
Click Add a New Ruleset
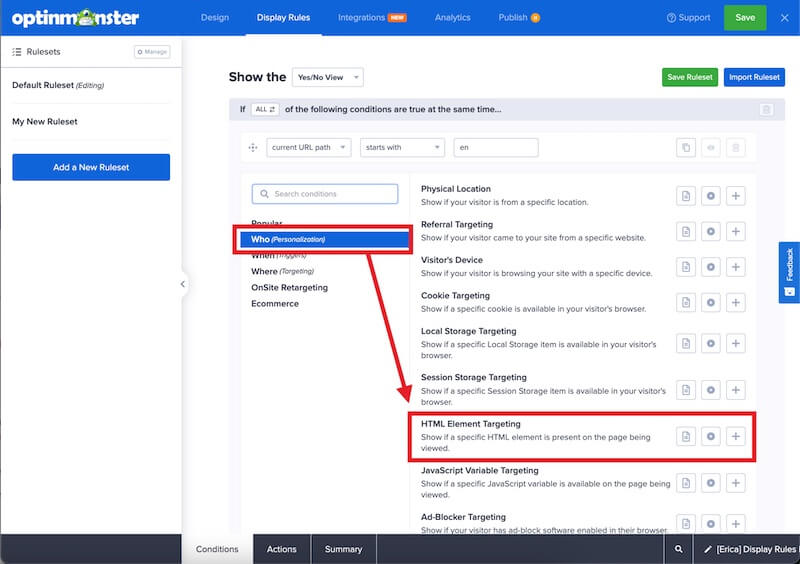pos(91,167)
